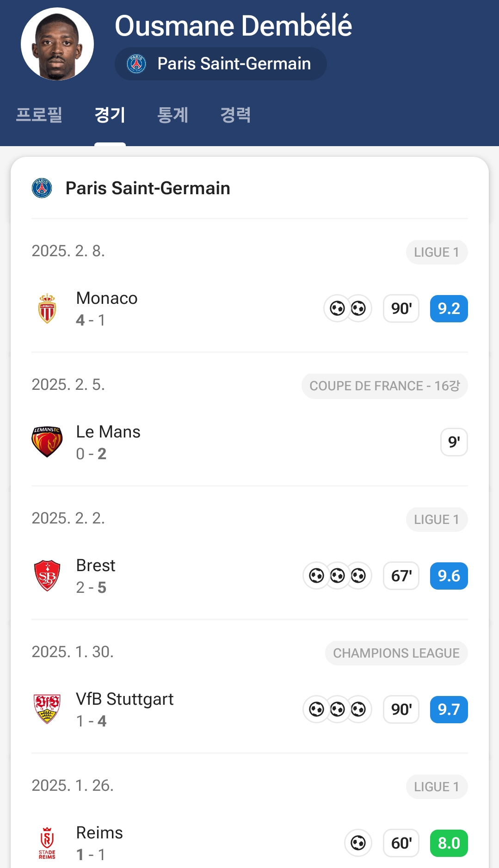Click the Brest club crest icon
This screenshot has height=868, width=499.
tap(47, 576)
